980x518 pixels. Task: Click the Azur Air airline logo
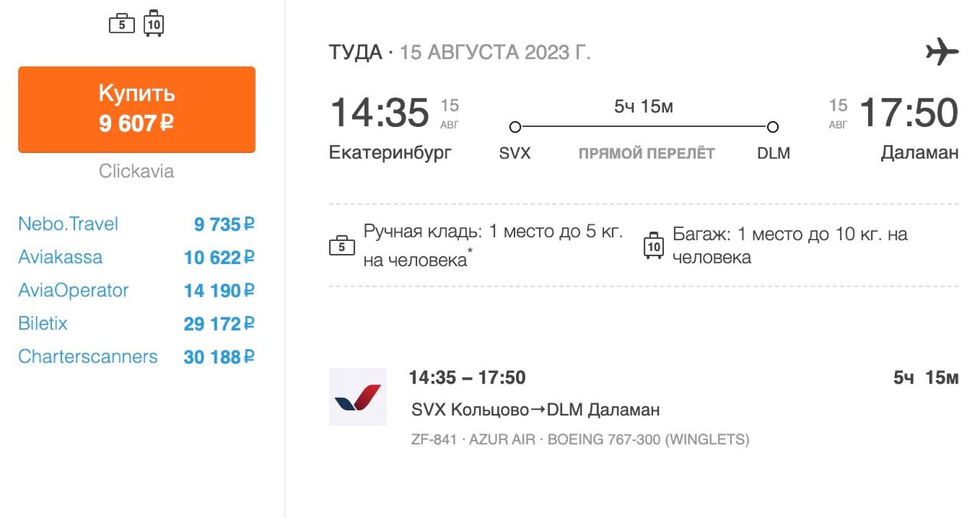358,396
